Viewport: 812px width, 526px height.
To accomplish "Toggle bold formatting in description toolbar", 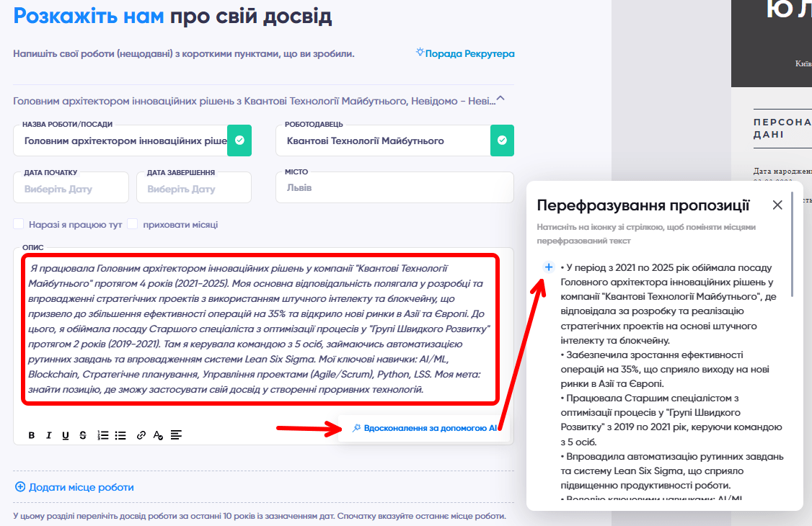I will (x=32, y=435).
